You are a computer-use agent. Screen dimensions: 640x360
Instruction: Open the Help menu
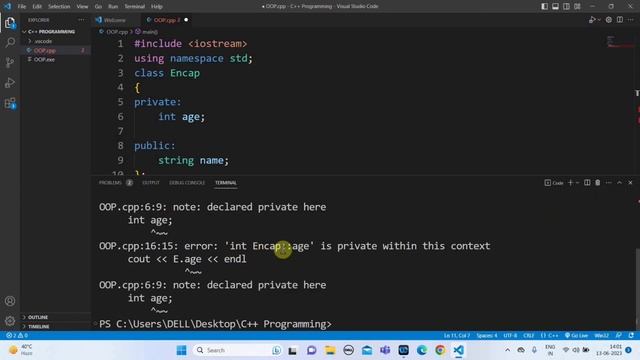point(157,6)
